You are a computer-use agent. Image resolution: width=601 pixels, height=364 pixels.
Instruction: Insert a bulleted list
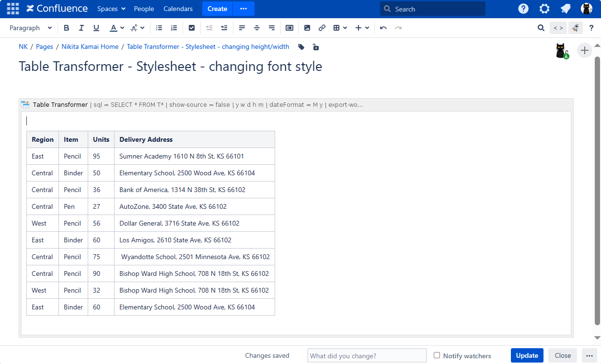[x=159, y=28]
